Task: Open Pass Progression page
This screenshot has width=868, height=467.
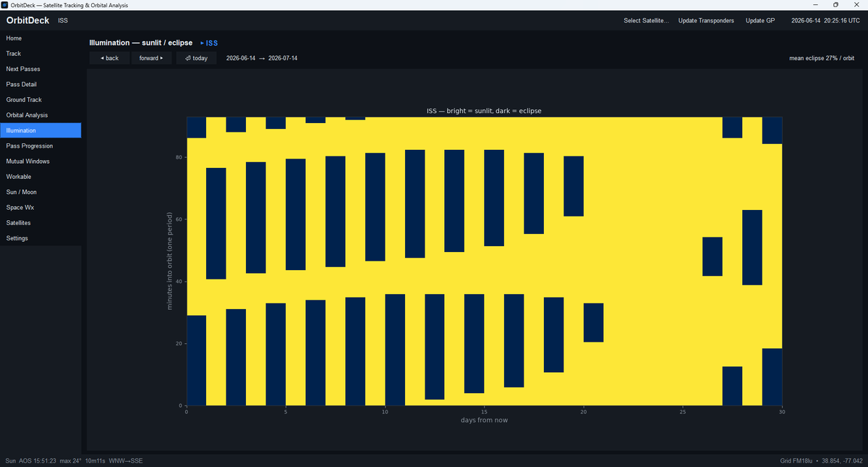Action: point(41,146)
